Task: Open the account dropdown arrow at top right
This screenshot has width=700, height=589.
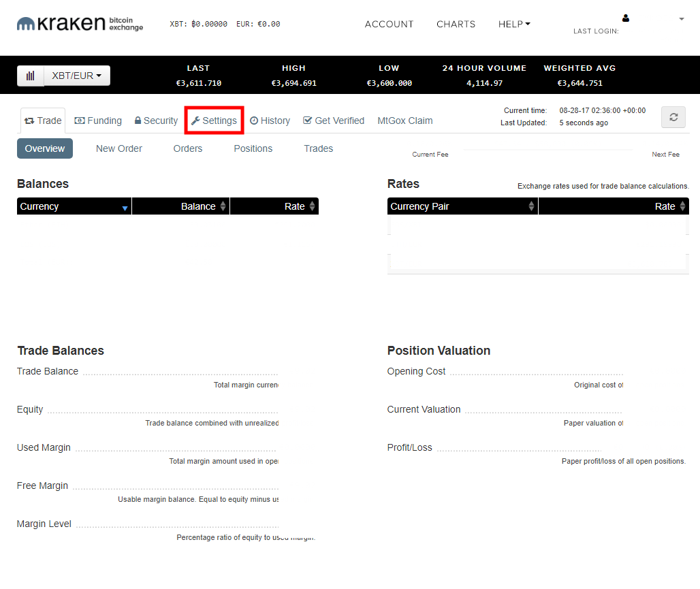Action: click(681, 19)
